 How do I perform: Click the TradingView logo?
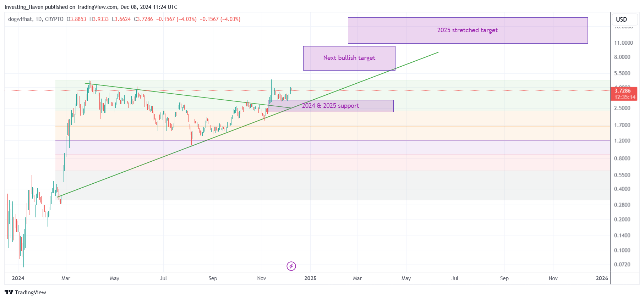tap(26, 292)
